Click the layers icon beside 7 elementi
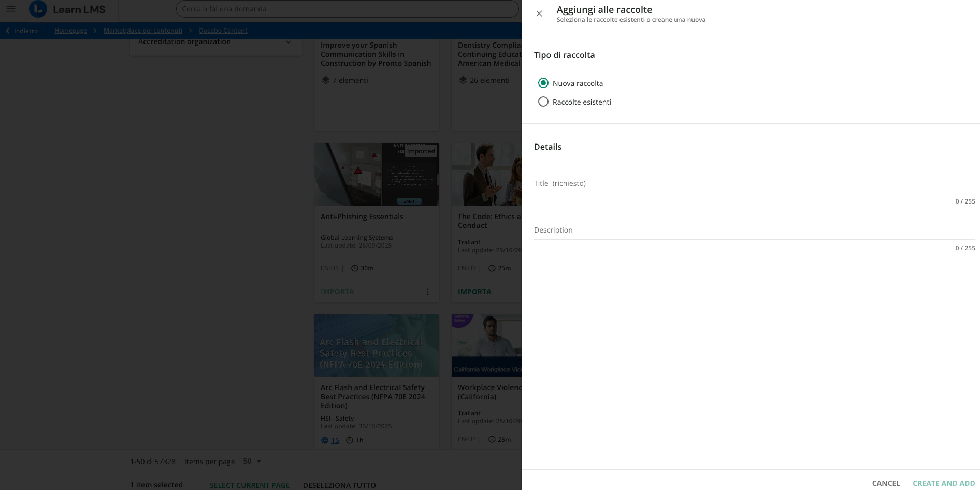 325,80
